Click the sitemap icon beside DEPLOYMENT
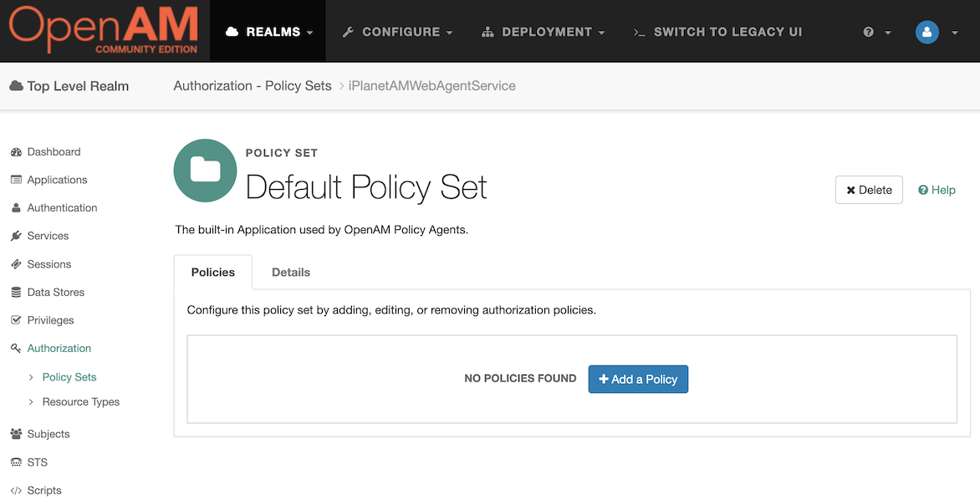Screen dimensions: 980x500 487,32
